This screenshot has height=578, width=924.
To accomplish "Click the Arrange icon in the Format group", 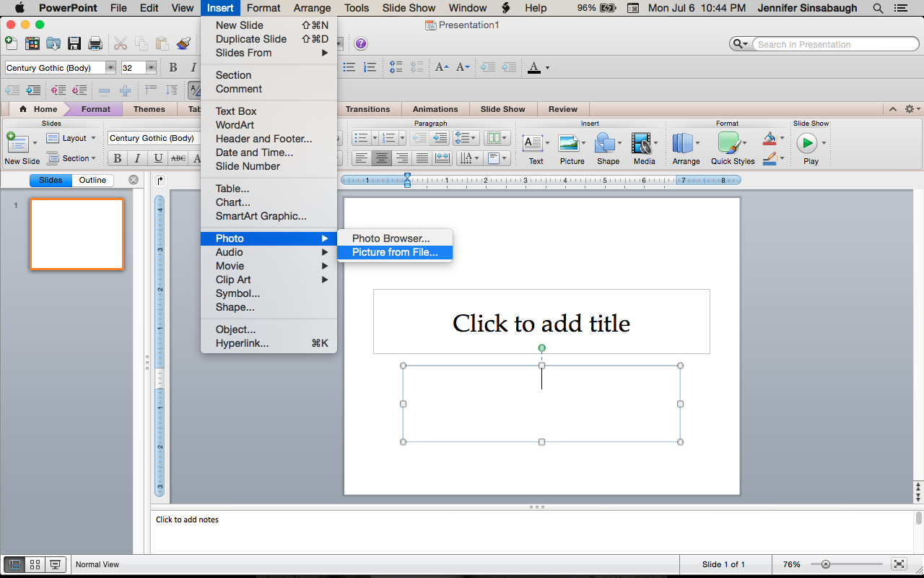I will coord(683,142).
